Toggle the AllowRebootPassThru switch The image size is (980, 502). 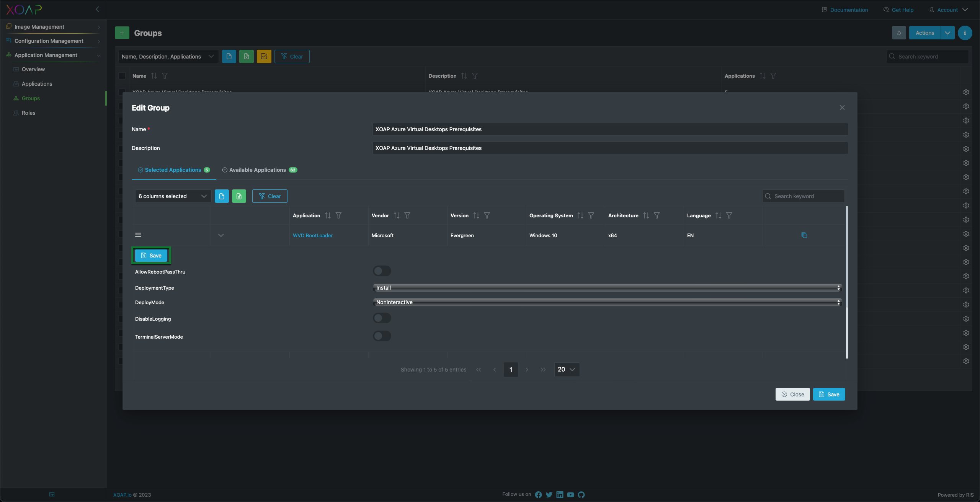382,271
